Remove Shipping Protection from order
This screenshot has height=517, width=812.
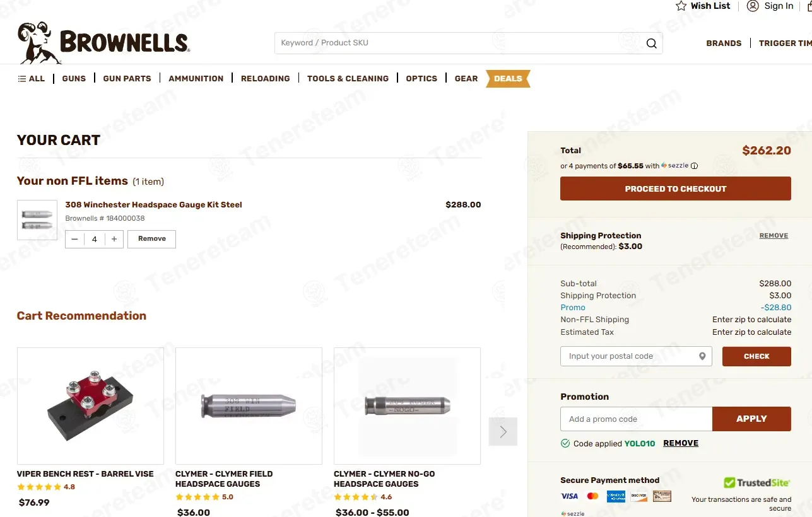coord(774,236)
